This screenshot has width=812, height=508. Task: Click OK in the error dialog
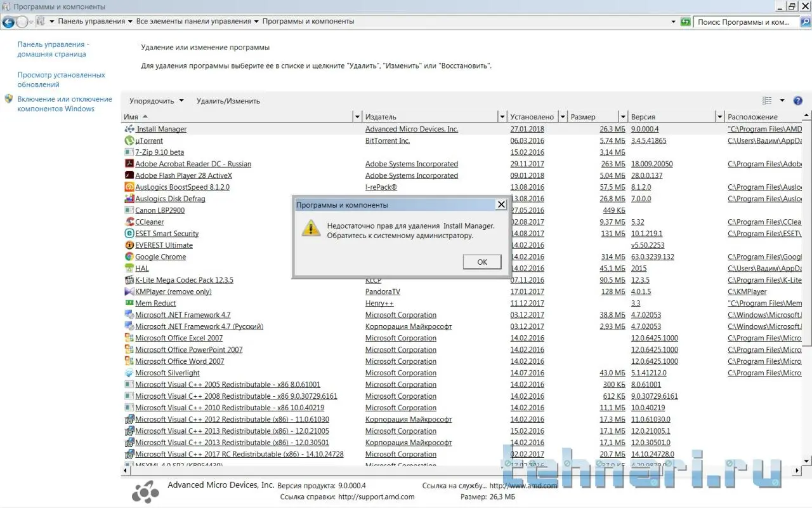point(482,262)
